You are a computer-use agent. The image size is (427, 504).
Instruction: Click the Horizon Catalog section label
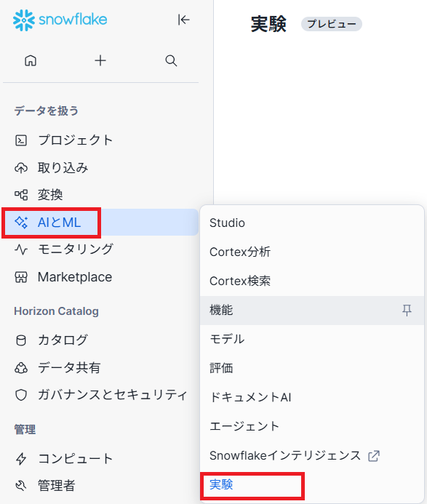[56, 311]
